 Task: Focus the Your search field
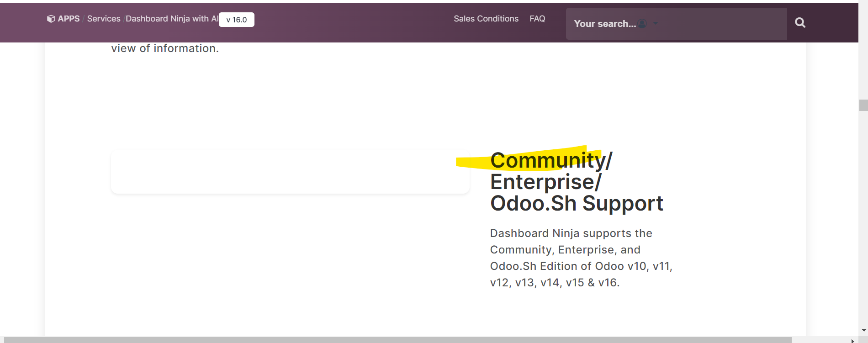pyautogui.click(x=676, y=24)
